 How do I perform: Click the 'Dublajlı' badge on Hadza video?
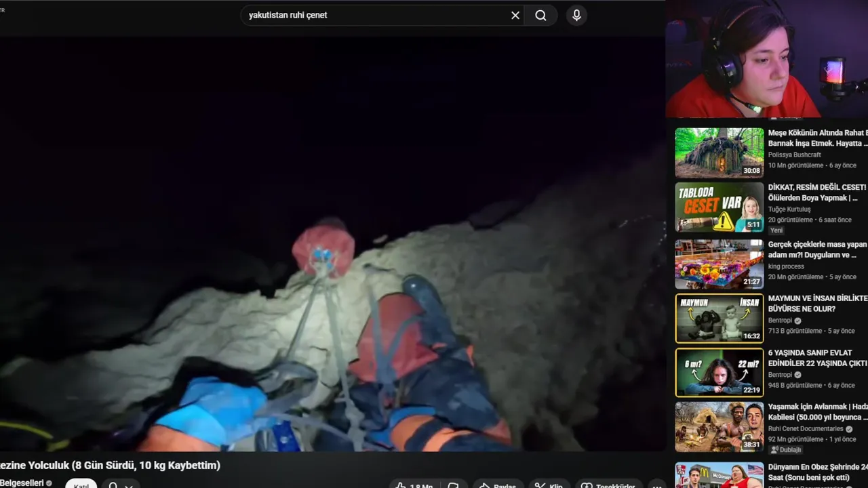tap(786, 450)
